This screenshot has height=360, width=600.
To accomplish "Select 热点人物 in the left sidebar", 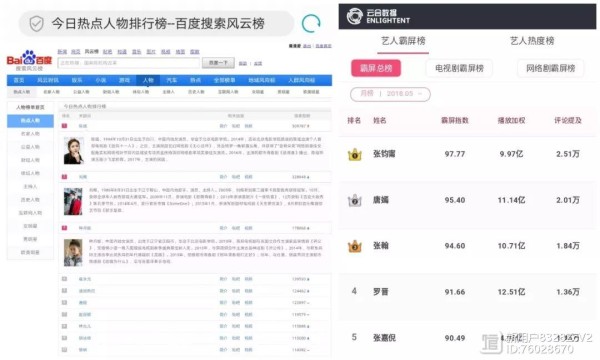I will [x=30, y=121].
